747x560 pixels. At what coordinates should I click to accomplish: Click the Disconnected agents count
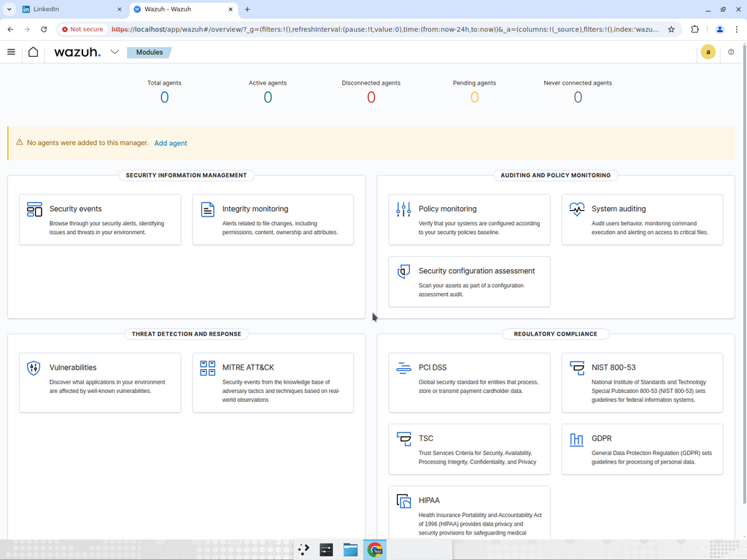click(371, 97)
